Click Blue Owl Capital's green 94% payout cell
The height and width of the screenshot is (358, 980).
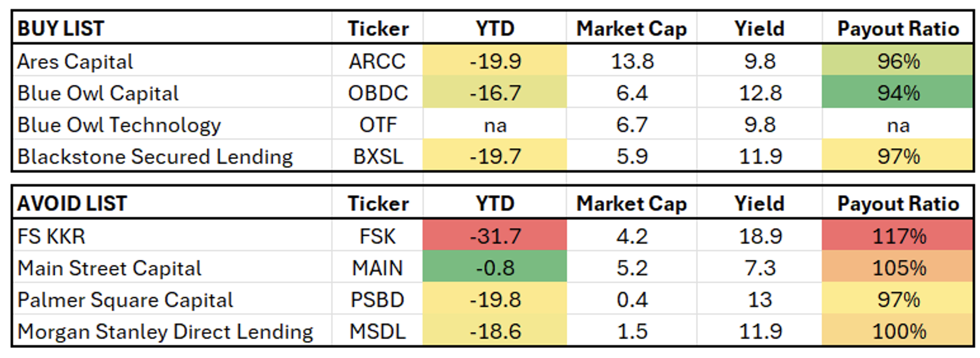pyautogui.click(x=898, y=93)
